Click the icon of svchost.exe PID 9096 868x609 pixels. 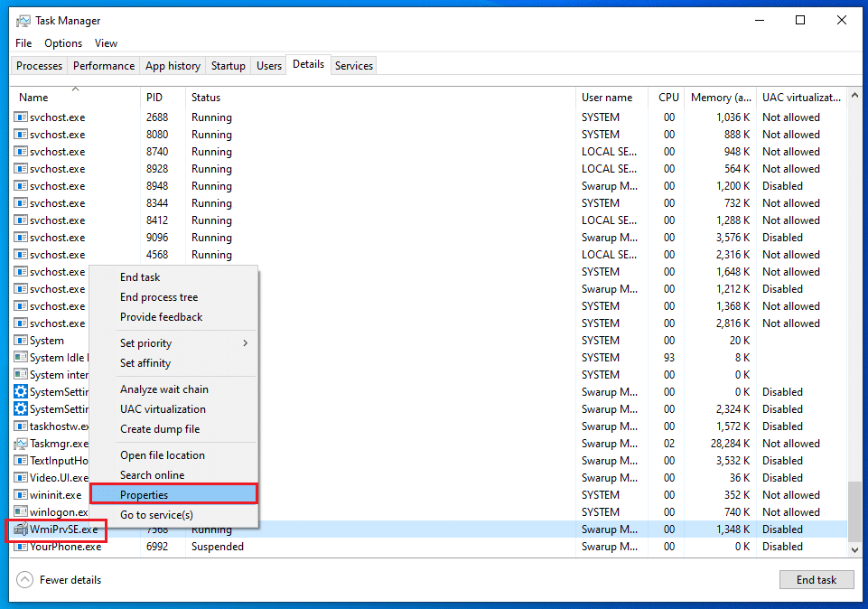(21, 238)
